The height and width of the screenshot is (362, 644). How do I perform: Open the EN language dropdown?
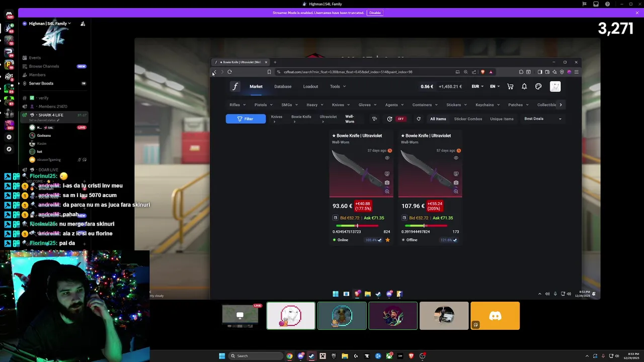pos(495,86)
